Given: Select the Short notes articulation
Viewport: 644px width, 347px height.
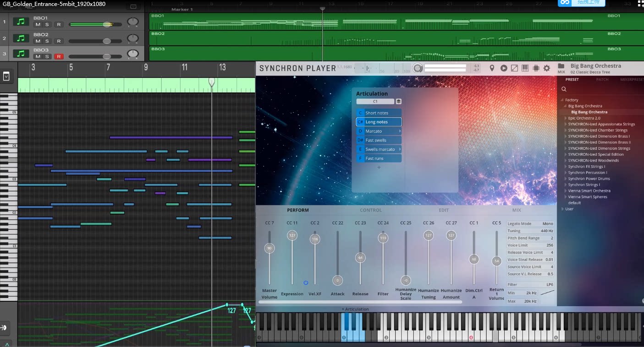Looking at the screenshot, I should 379,113.
